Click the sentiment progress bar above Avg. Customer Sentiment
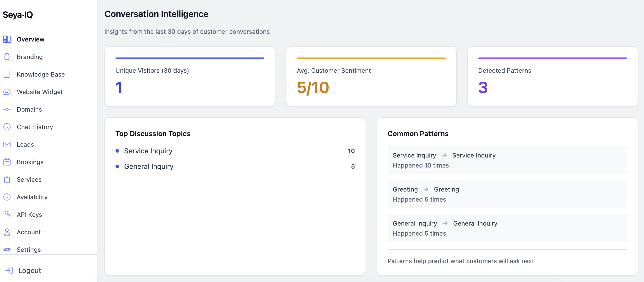The height and width of the screenshot is (282, 644). click(x=371, y=58)
